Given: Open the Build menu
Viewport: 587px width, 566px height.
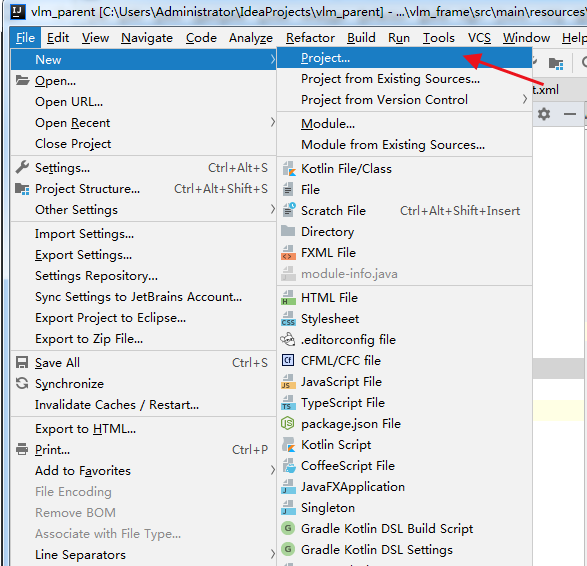Looking at the screenshot, I should pyautogui.click(x=361, y=38).
